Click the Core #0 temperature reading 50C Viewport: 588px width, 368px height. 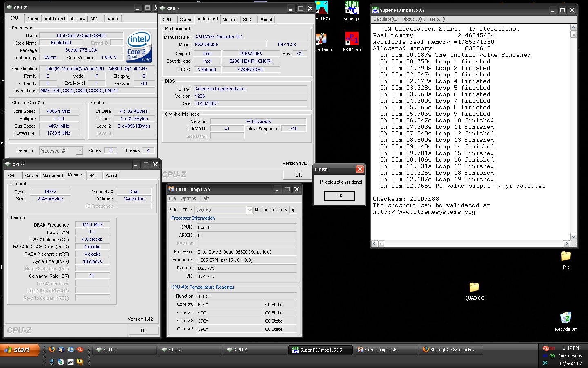click(230, 304)
